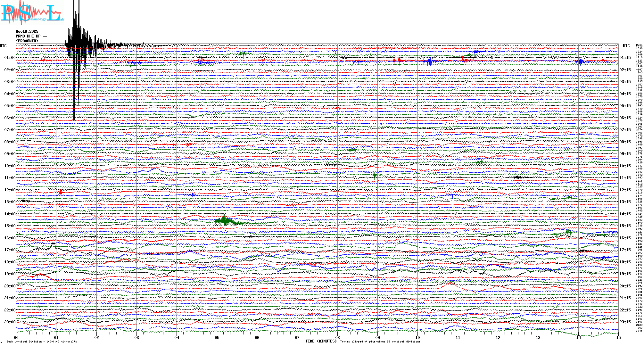
Task: Click the PRMD HHE HP station text
Action: (31, 36)
